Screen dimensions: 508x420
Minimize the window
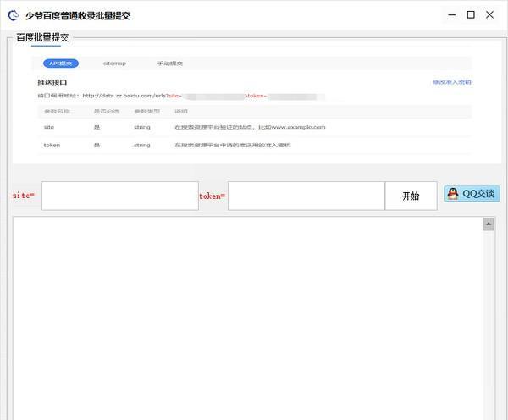coord(452,15)
